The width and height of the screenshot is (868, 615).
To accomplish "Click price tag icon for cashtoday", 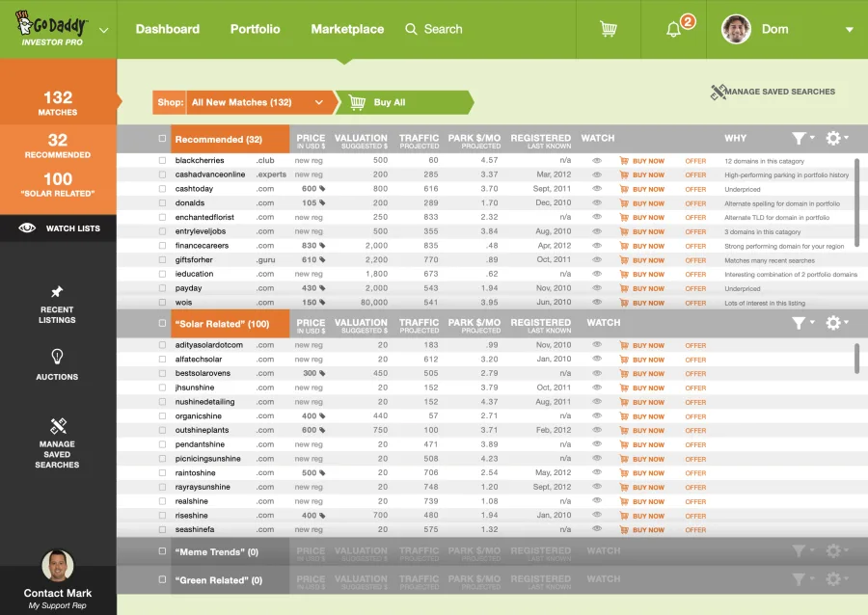I will tap(322, 189).
